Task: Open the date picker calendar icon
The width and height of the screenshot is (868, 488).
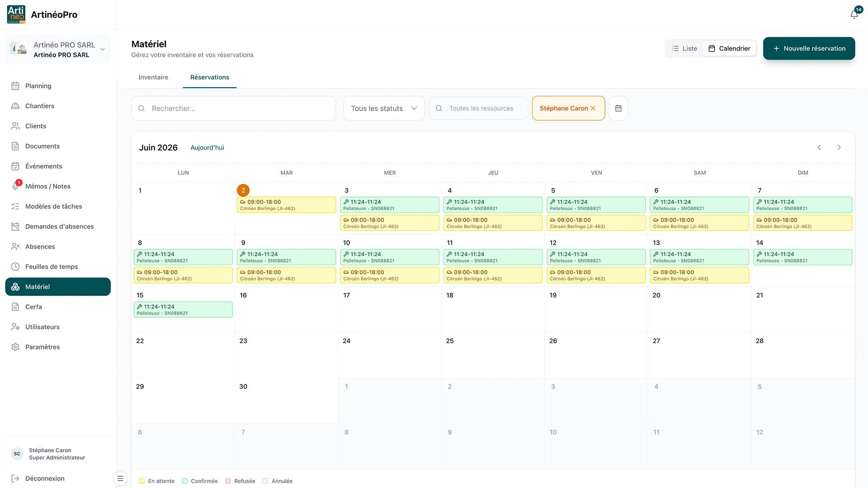Action: pyautogui.click(x=618, y=108)
